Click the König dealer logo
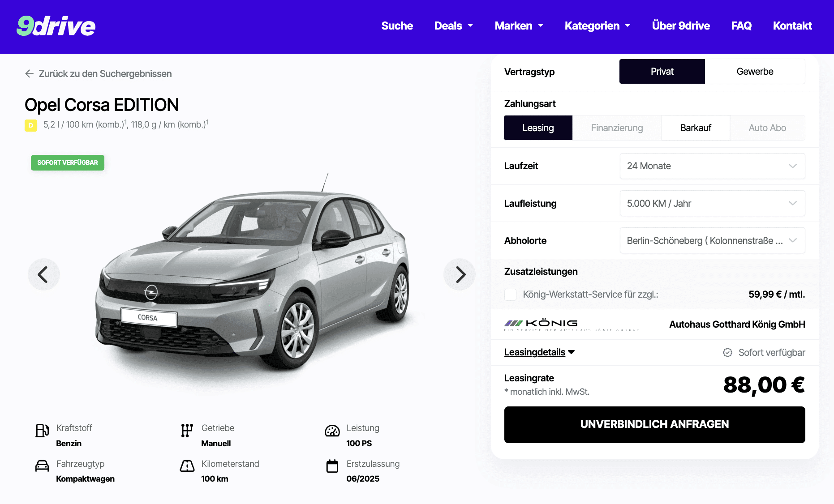The height and width of the screenshot is (504, 834). [572, 325]
